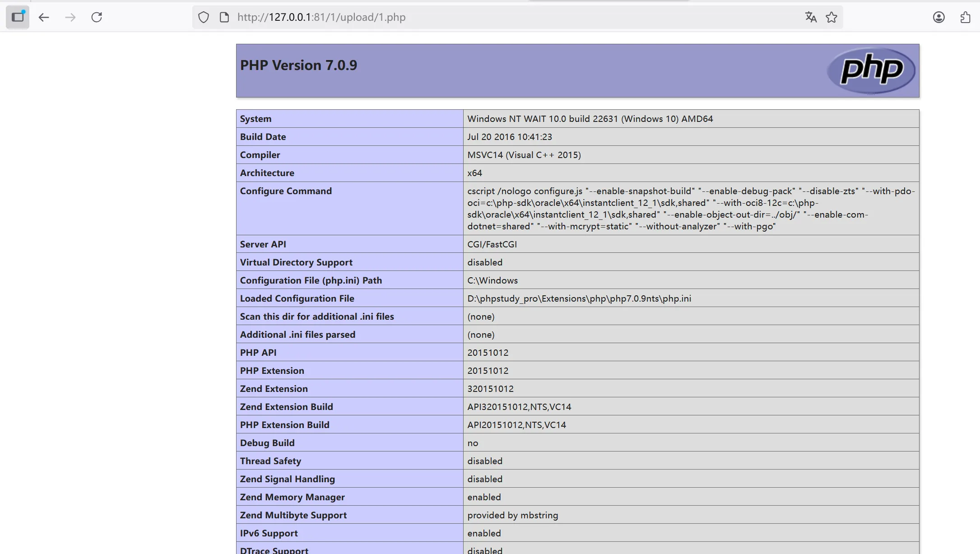980x554 pixels.
Task: Click the Configure Command row label
Action: 286,191
